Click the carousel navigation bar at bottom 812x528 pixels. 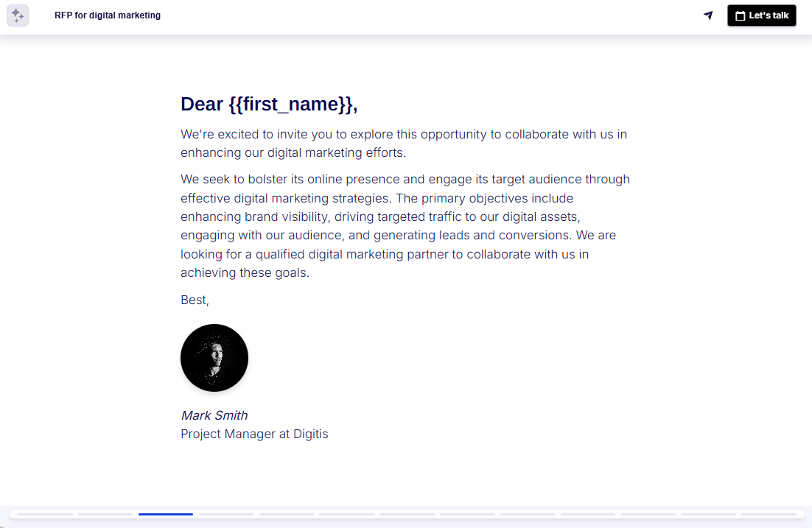point(406,515)
